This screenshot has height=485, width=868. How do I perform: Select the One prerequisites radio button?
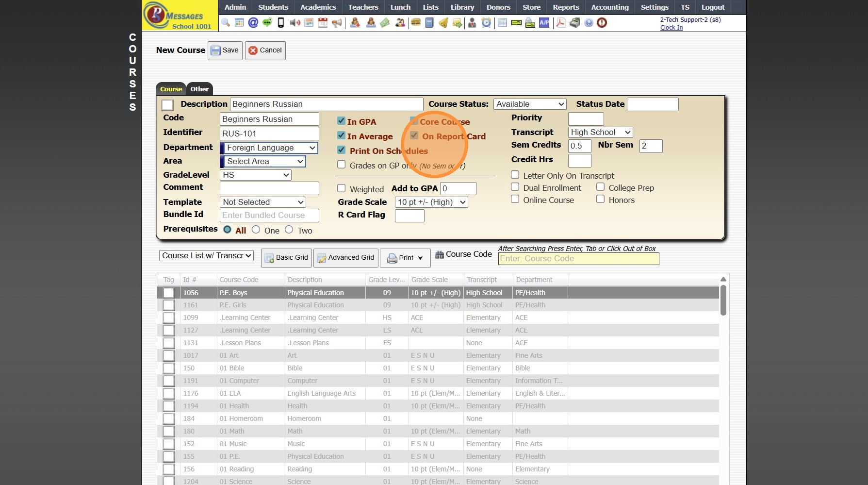click(x=256, y=230)
